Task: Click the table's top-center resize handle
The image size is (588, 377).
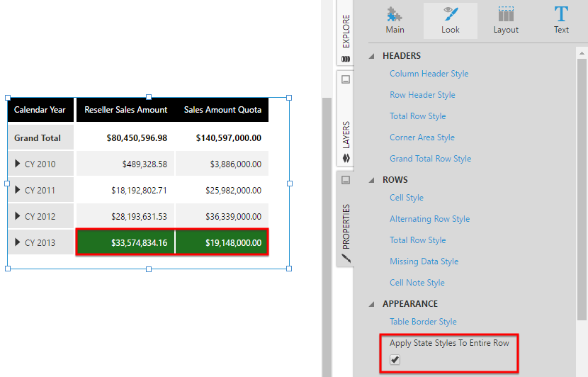Action: click(x=149, y=97)
